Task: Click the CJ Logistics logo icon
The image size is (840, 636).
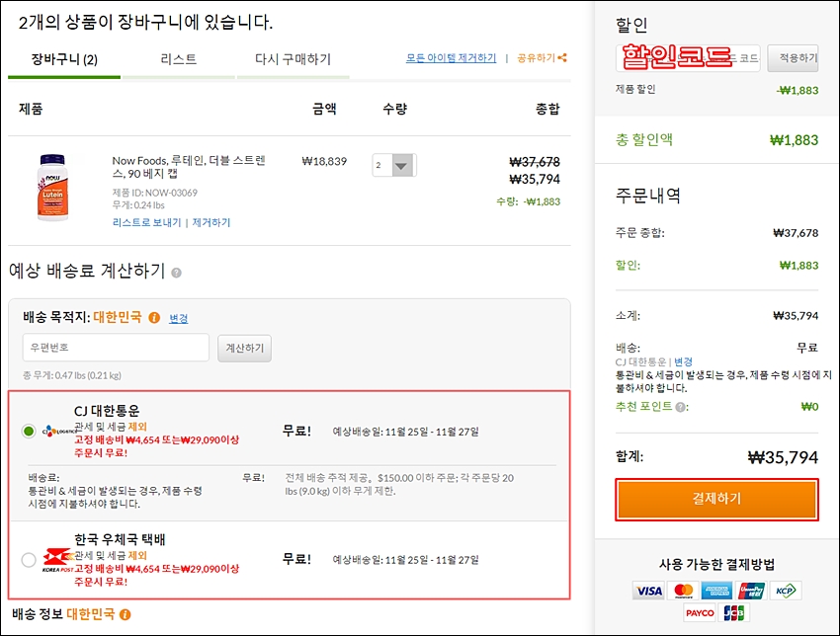Action: pyautogui.click(x=57, y=431)
